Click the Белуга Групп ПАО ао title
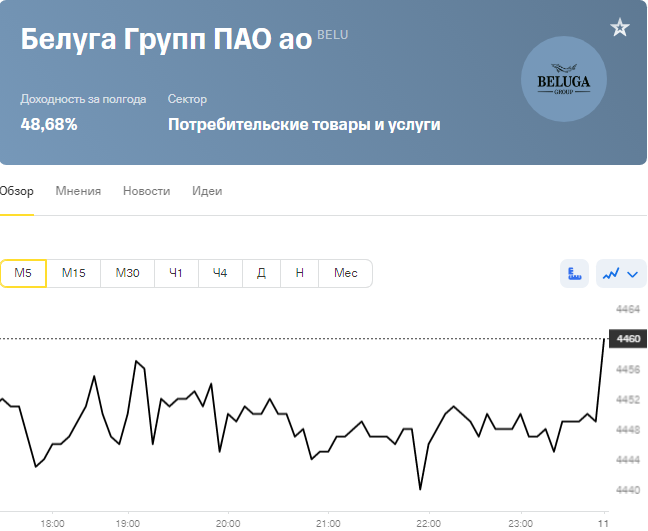Viewport: 648px width, 531px height. click(166, 39)
